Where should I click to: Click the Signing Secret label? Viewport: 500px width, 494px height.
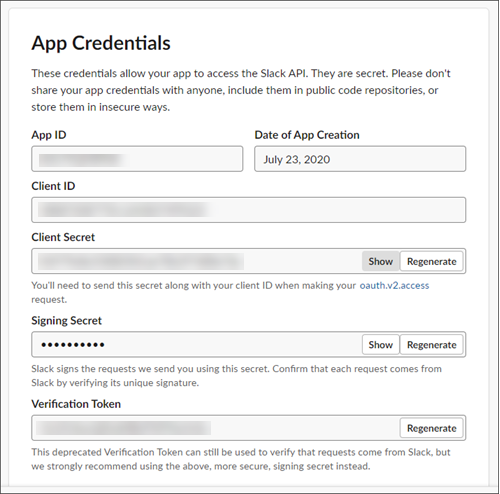pos(66,321)
